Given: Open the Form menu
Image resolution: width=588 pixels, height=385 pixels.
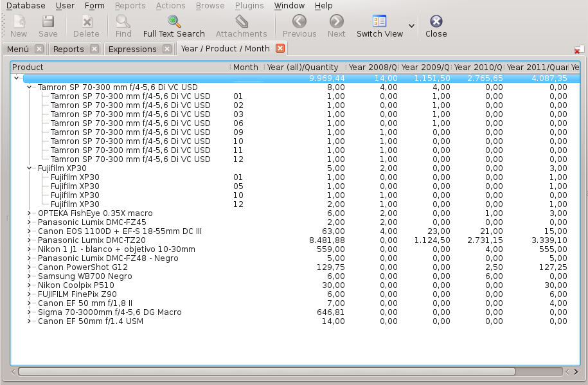Looking at the screenshot, I should point(94,6).
